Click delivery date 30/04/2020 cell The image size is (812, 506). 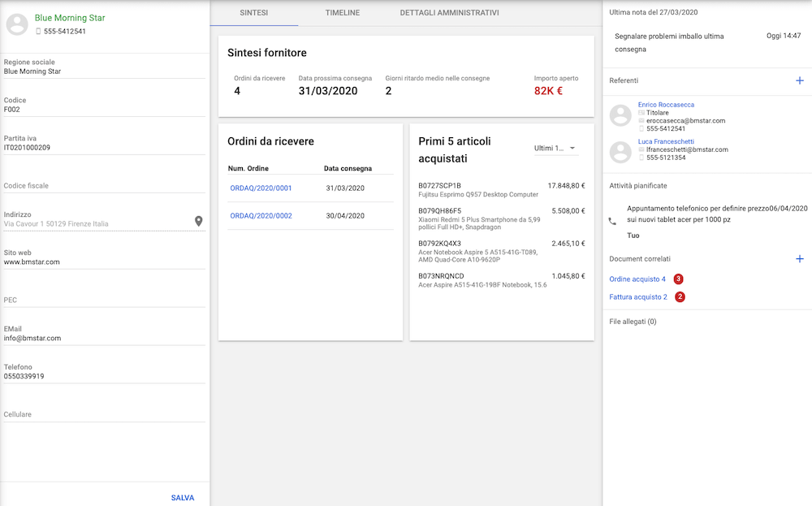(x=345, y=215)
